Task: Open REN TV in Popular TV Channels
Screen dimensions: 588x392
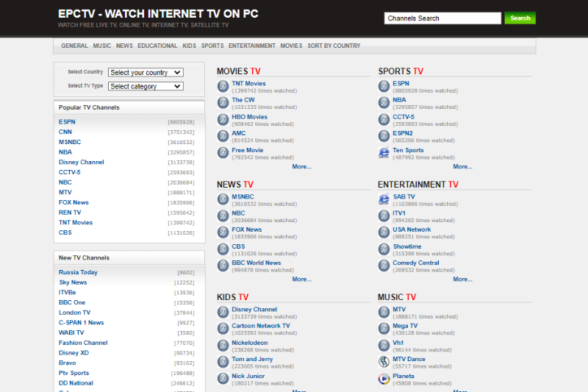Action: (70, 213)
